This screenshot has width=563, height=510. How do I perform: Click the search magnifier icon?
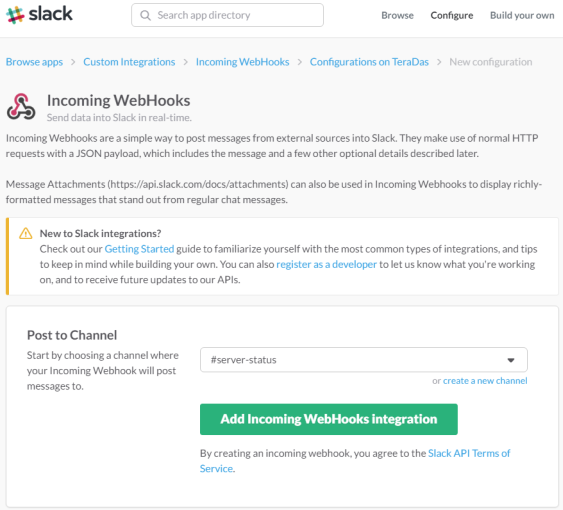[x=145, y=15]
